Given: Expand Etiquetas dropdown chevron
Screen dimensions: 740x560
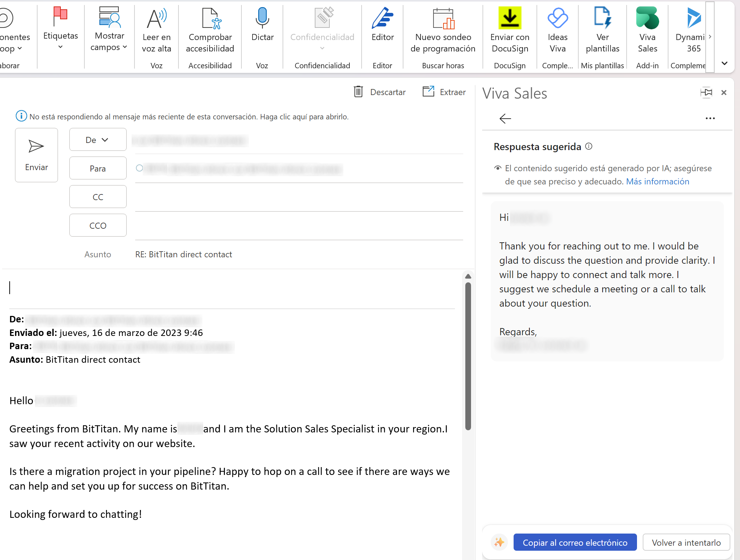Looking at the screenshot, I should tap(60, 47).
